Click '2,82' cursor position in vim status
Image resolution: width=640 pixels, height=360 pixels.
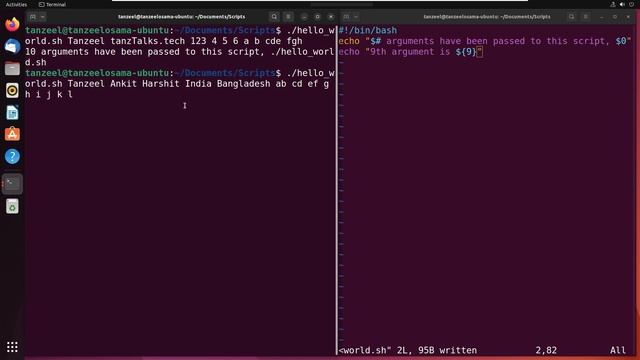tap(546, 350)
